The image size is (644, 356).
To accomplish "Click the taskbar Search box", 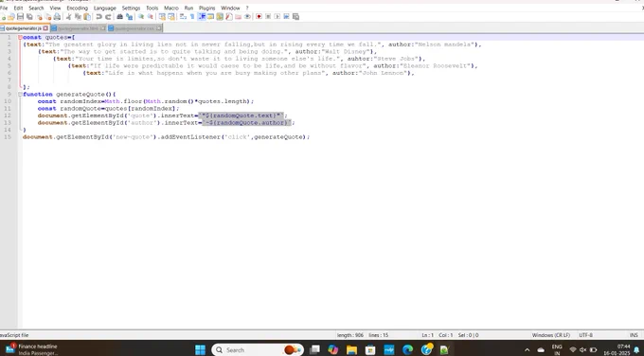I will click(x=258, y=349).
